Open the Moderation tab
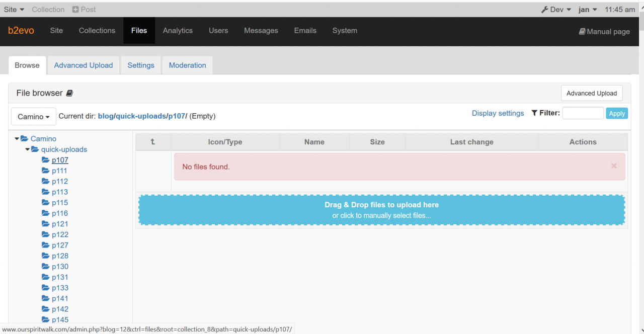The image size is (644, 334). (188, 65)
